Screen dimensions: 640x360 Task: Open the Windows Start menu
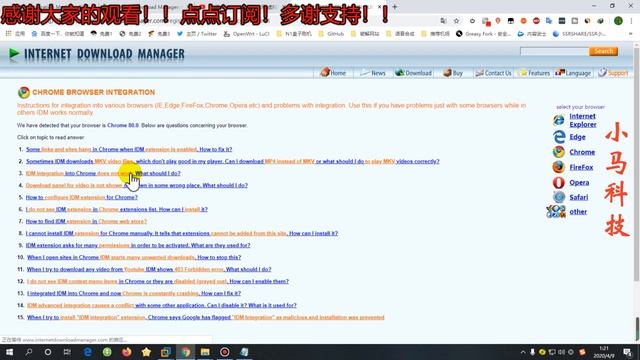pyautogui.click(x=9, y=352)
